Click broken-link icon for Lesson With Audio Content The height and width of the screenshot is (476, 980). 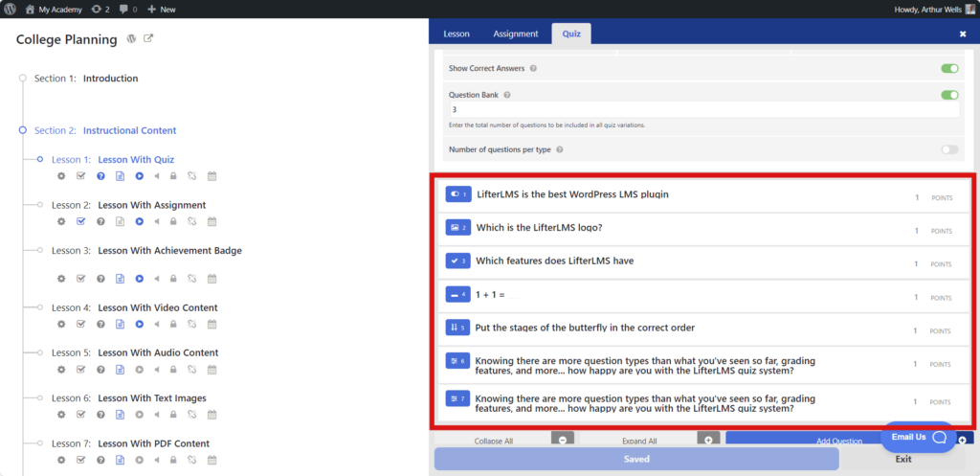point(192,370)
